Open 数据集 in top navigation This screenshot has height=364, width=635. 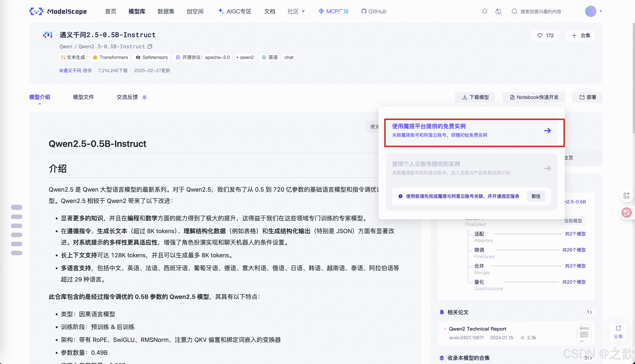coord(166,11)
